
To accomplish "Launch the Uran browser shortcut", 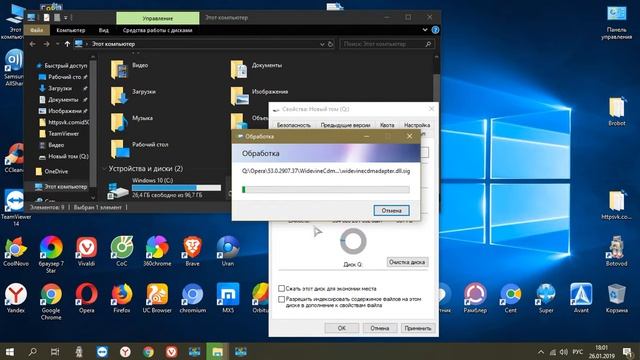I will point(228,251).
